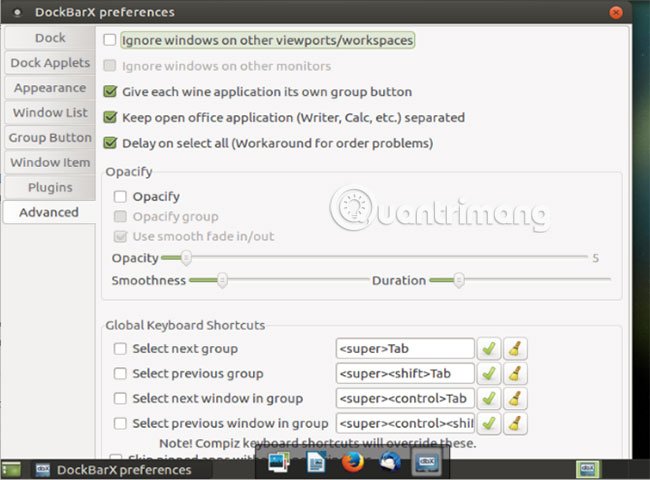Toggle the Opacify group checkbox

tap(120, 216)
